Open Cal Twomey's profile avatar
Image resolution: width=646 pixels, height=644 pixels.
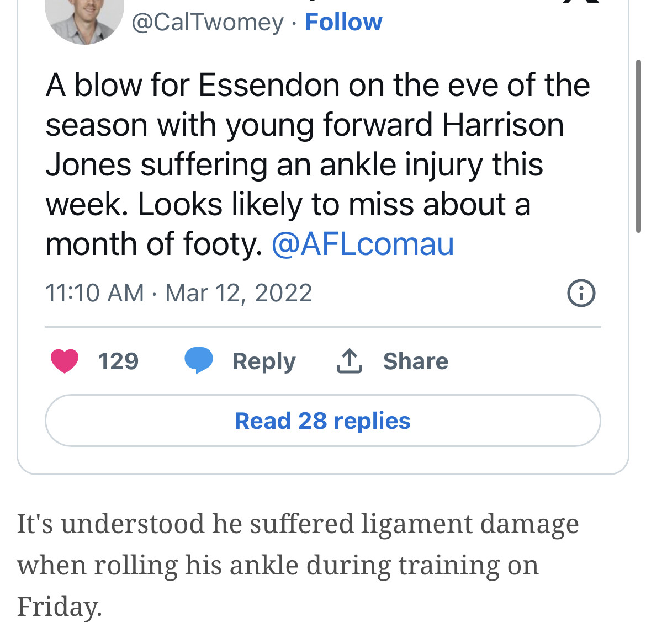coord(84,20)
